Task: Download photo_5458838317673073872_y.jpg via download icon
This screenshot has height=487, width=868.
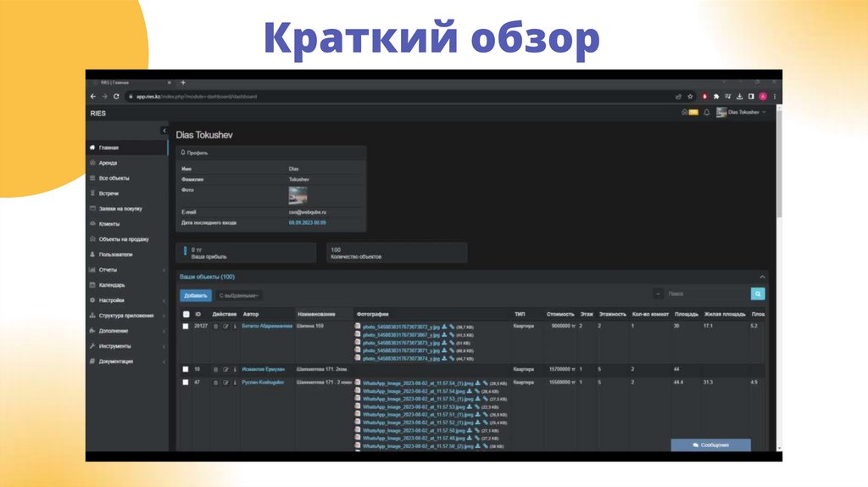Action: coord(444,327)
